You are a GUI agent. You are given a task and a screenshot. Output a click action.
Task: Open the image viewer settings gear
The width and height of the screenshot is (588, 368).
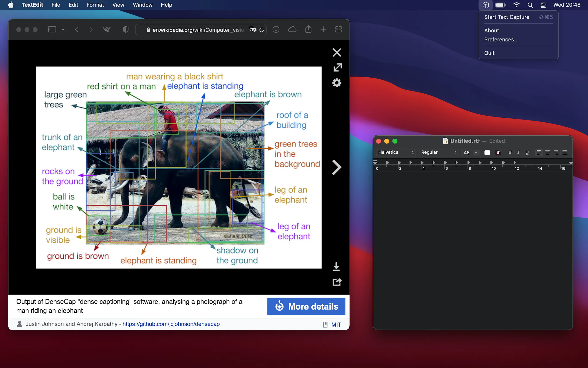pyautogui.click(x=337, y=83)
